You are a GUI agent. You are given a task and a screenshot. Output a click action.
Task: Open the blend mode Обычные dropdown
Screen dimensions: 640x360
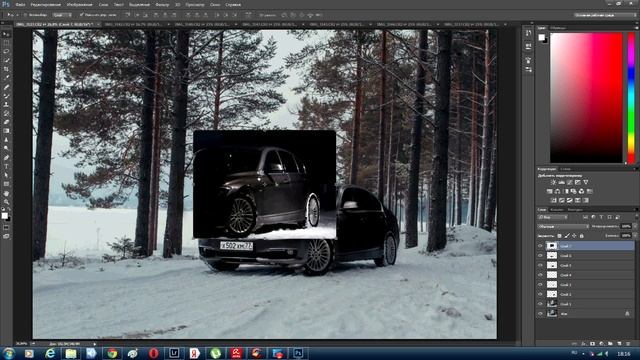(x=563, y=226)
